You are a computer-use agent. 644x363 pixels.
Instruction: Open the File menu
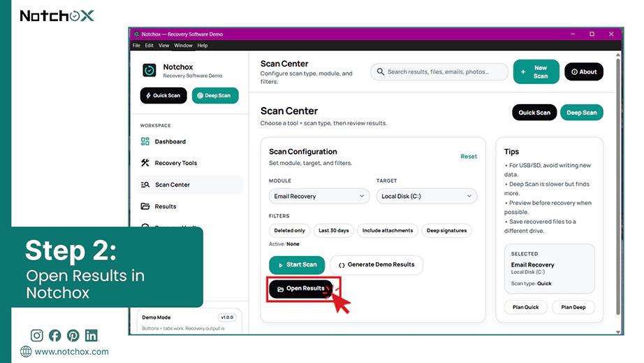pyautogui.click(x=136, y=45)
